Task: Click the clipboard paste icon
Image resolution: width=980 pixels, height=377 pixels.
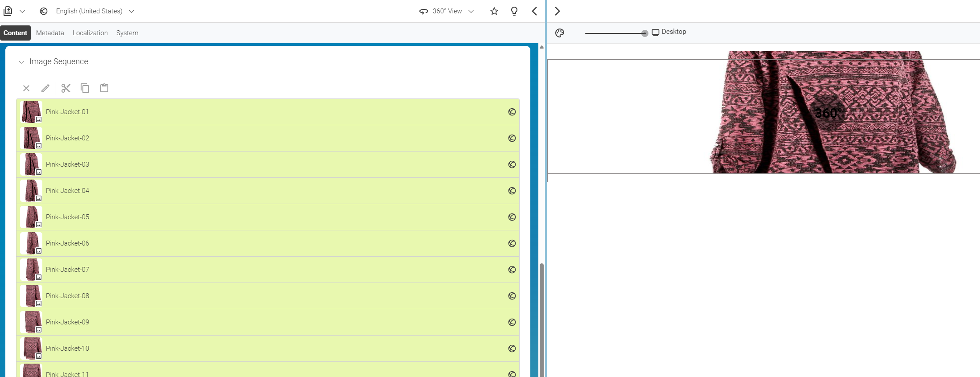Action: 104,88
